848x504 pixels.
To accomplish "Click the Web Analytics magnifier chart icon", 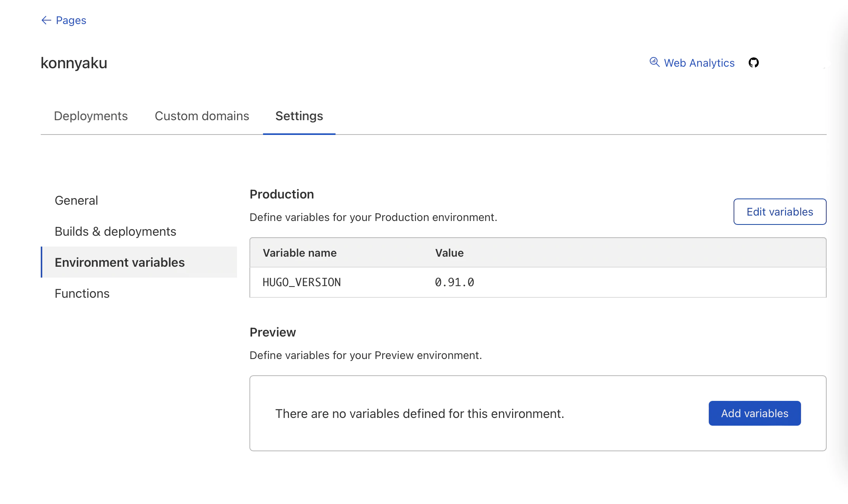I will pyautogui.click(x=654, y=62).
